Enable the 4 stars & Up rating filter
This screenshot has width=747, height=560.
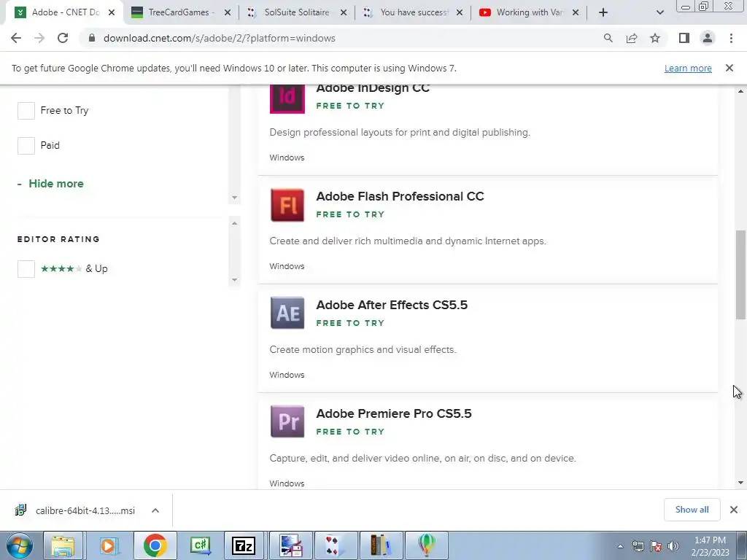point(26,268)
